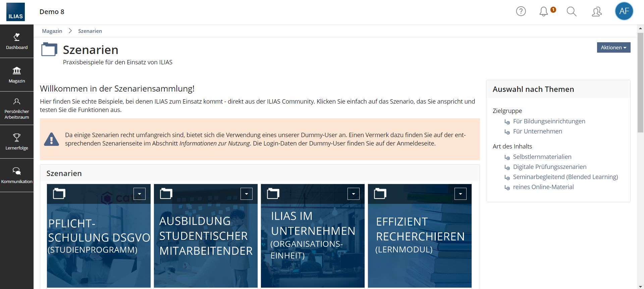Click taxonomy icon beside Seminarbegleitend

tap(507, 177)
